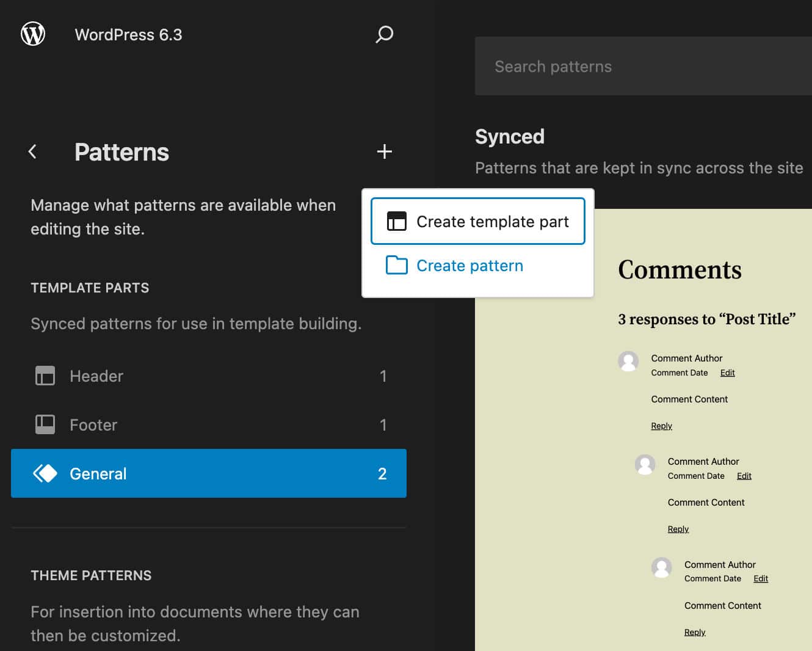This screenshot has width=812, height=651.
Task: Open the Footer template parts entry
Action: point(93,424)
